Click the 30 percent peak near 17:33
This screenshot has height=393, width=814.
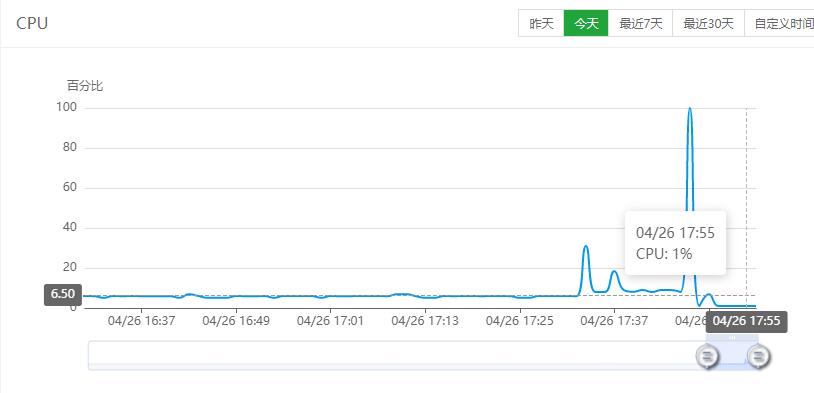pos(586,246)
